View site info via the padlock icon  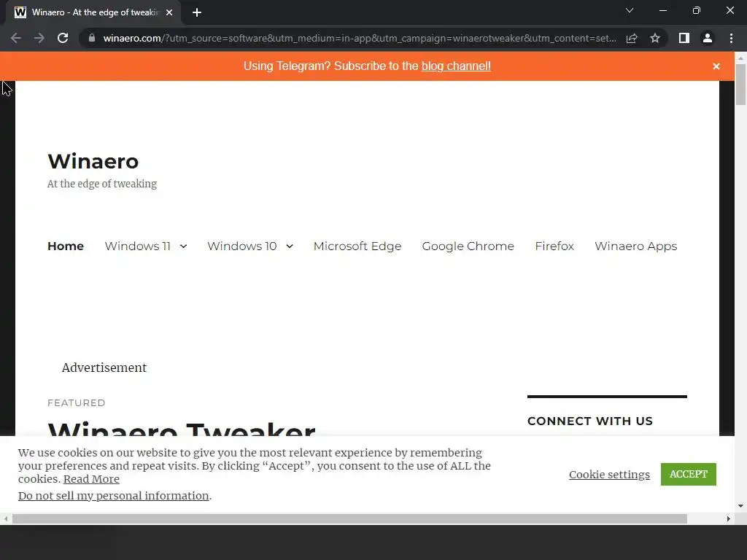(x=92, y=38)
